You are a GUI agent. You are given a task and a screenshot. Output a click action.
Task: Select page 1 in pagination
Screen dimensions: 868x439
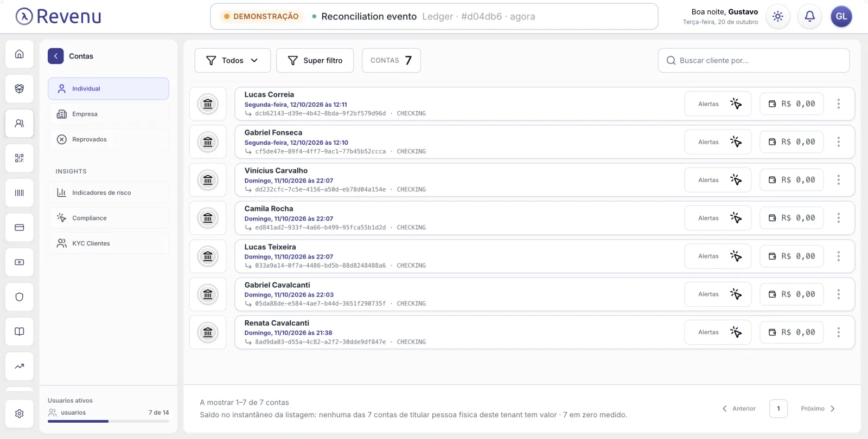(778, 409)
